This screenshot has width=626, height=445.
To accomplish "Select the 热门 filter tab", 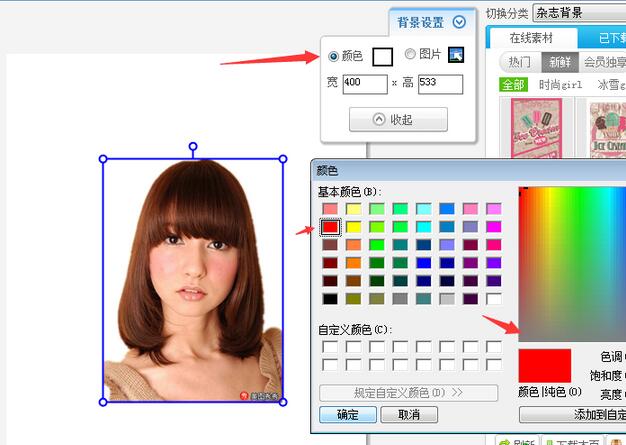I will coord(520,62).
